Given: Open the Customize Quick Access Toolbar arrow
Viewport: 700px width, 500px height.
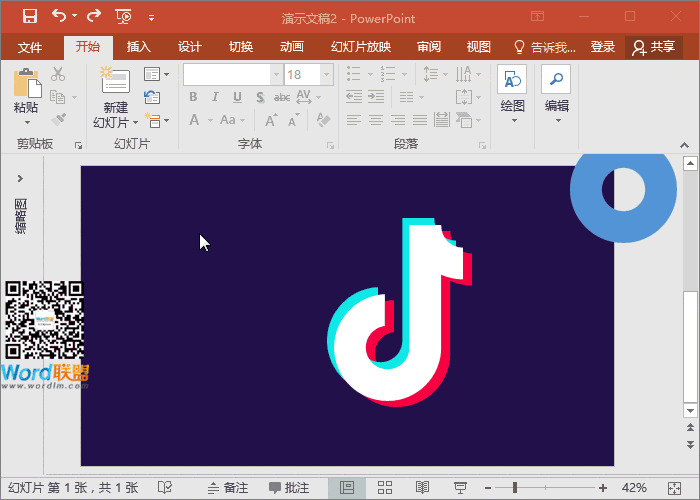Looking at the screenshot, I should [x=151, y=18].
